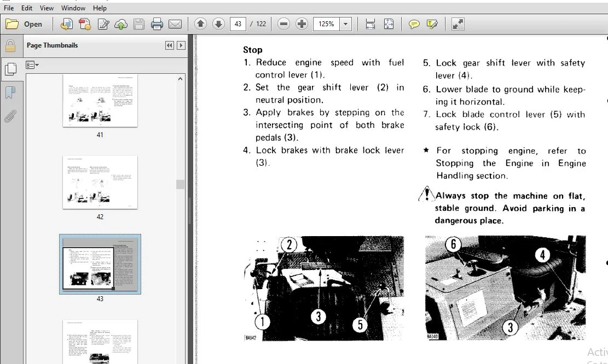Viewport: 608px width, 364px height.
Task: Click the right arrow expand panel button
Action: tap(181, 45)
